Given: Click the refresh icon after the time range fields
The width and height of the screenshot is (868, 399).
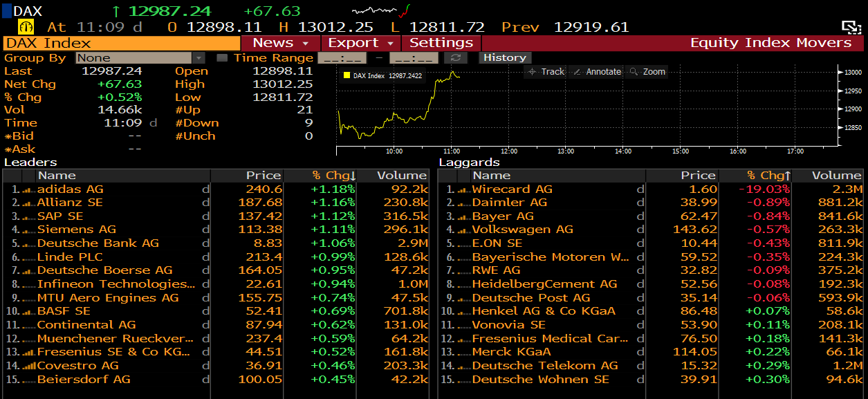Looking at the screenshot, I should tap(456, 58).
